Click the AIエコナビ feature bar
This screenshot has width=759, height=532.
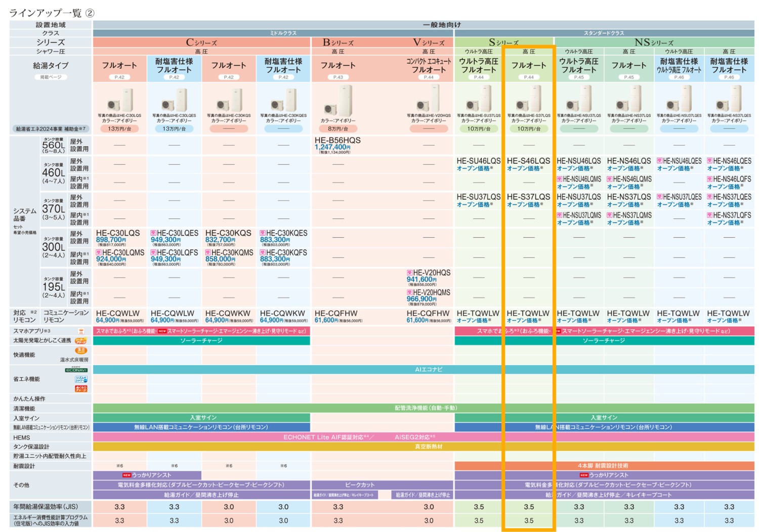coord(424,370)
